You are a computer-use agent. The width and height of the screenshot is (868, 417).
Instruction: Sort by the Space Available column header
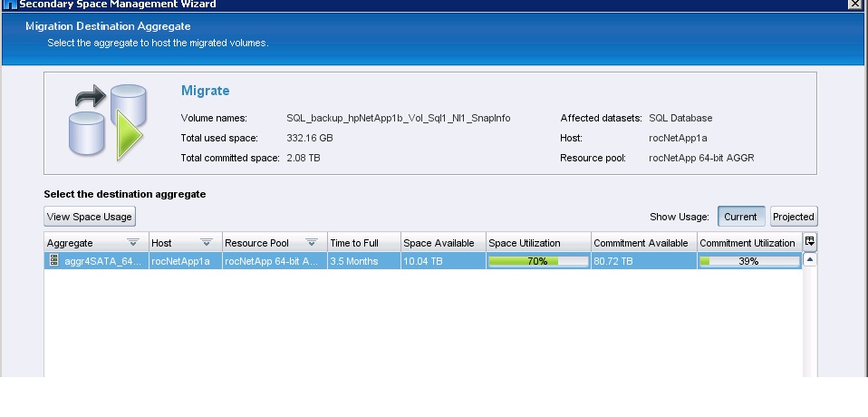(441, 243)
